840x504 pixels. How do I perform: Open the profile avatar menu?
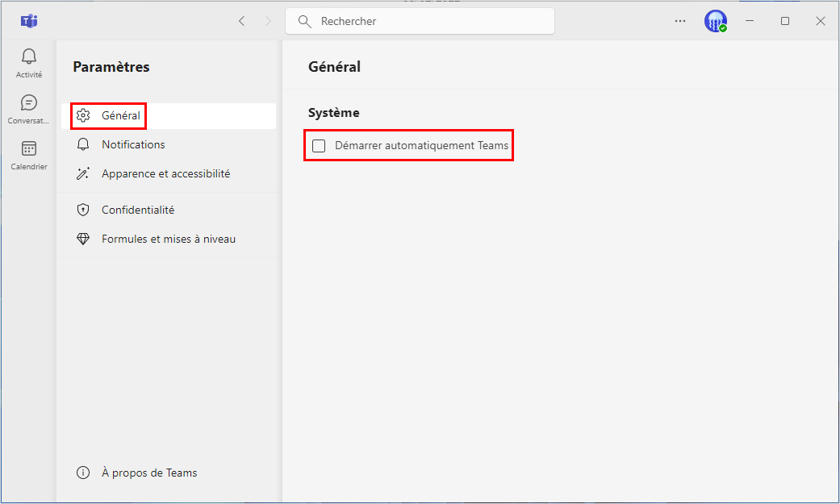point(715,21)
